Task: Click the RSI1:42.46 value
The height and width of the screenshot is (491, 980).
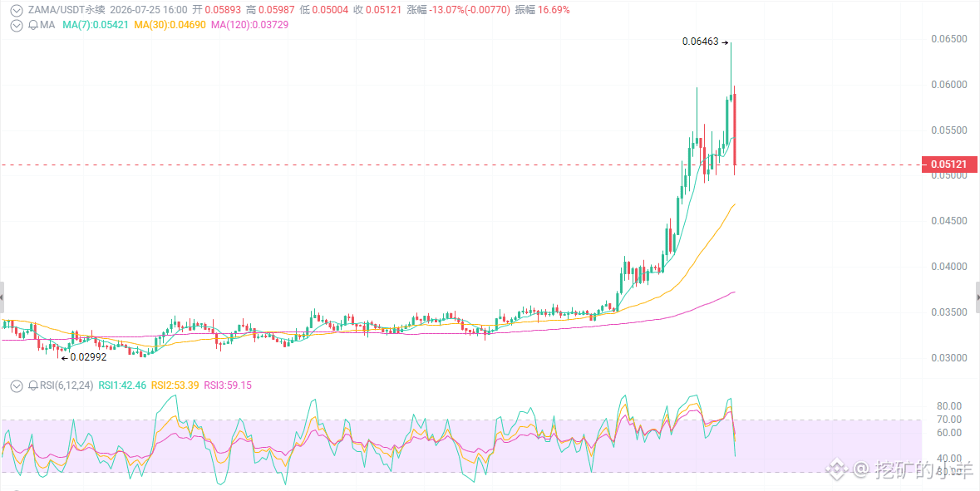Action: click(122, 385)
